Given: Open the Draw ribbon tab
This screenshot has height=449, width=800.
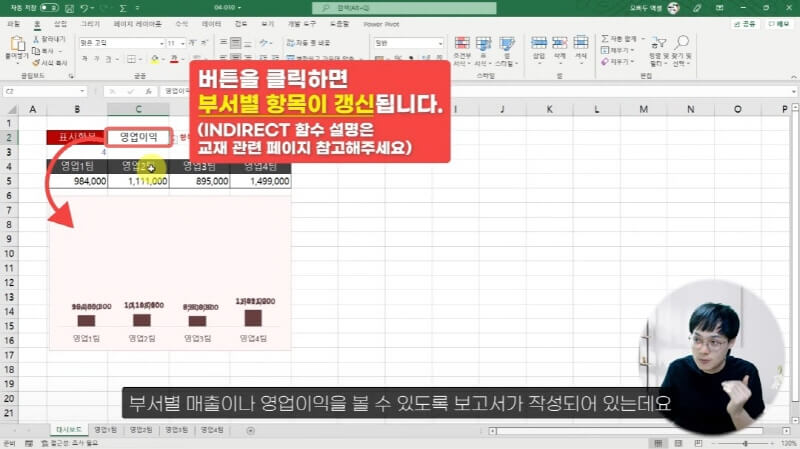Looking at the screenshot, I should pyautogui.click(x=90, y=24).
